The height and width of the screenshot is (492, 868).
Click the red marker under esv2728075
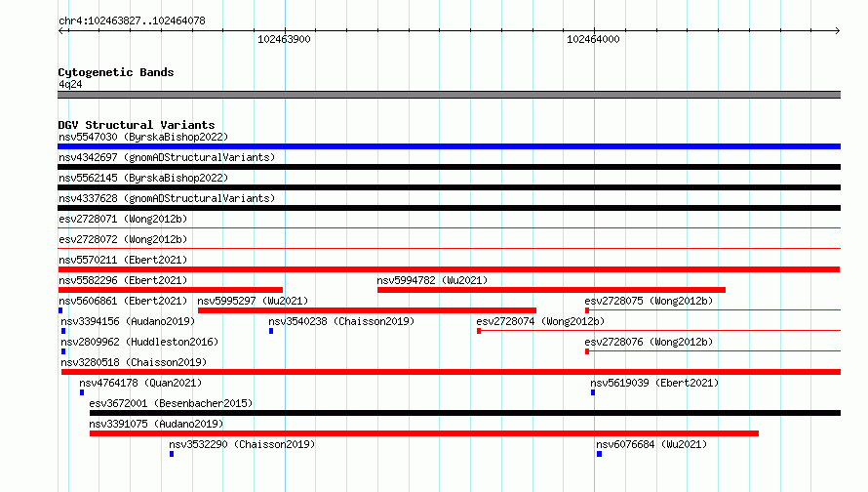click(587, 310)
